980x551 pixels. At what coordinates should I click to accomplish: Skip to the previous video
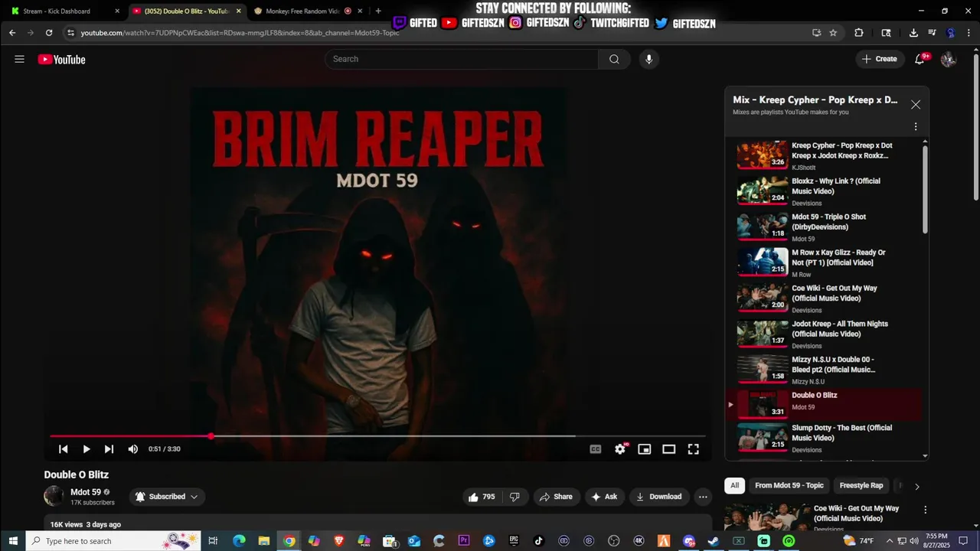[x=64, y=449]
